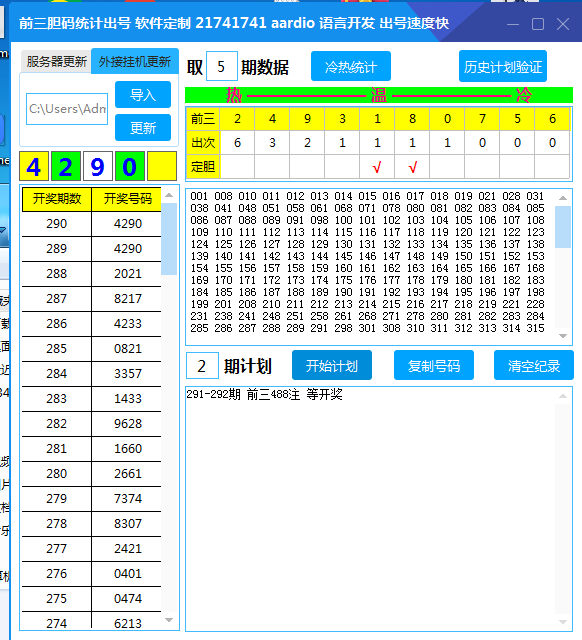Screen dimensions: 582x640
Task: Click the green box showing 2
Action: pos(66,166)
